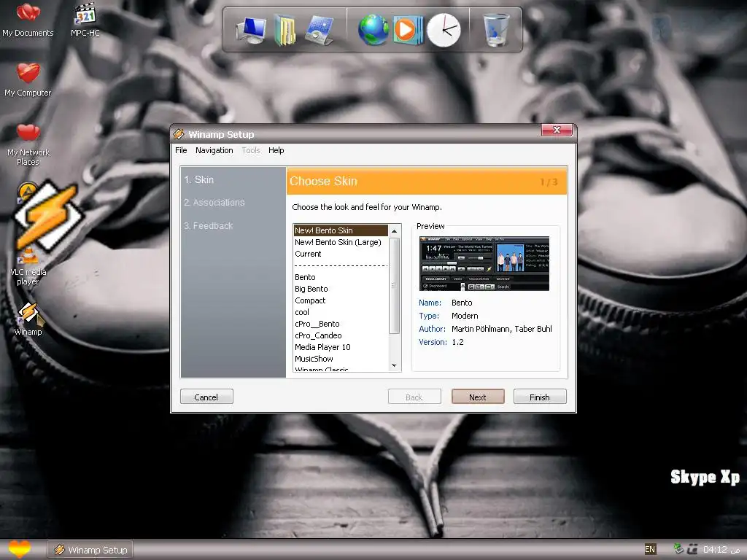This screenshot has height=560, width=747.
Task: Select the 2. Associations step
Action: point(214,203)
